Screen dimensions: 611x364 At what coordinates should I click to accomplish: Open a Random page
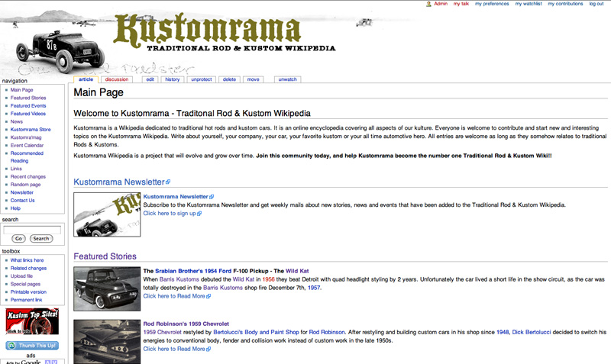coord(25,185)
